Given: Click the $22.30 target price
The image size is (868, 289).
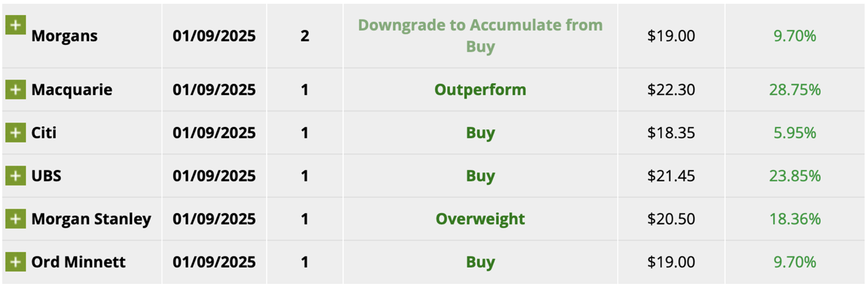Looking at the screenshot, I should 671,90.
